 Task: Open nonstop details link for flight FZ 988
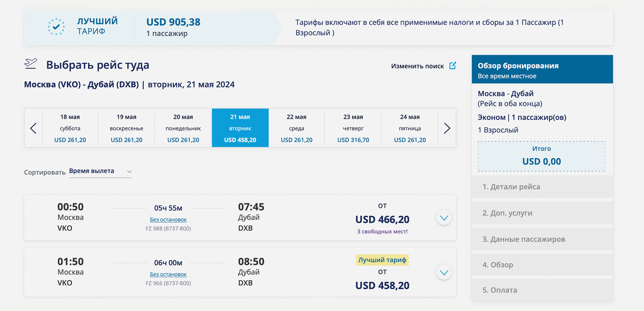[x=168, y=220]
